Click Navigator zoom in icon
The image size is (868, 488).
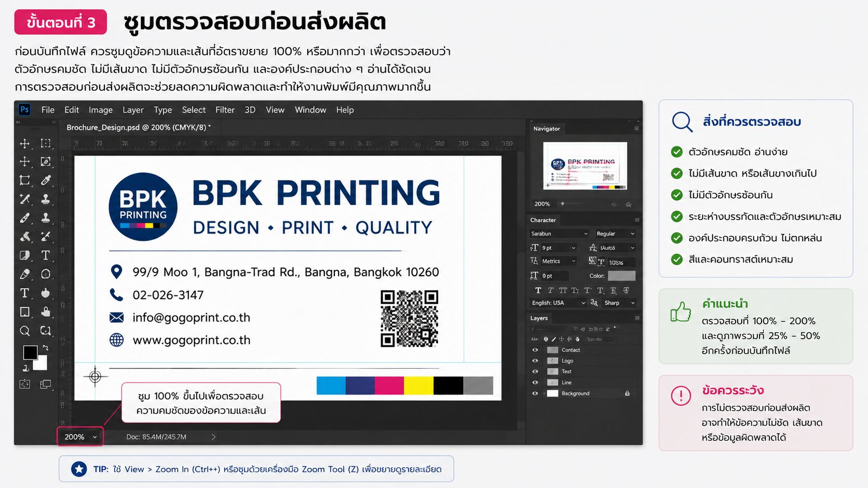point(629,205)
